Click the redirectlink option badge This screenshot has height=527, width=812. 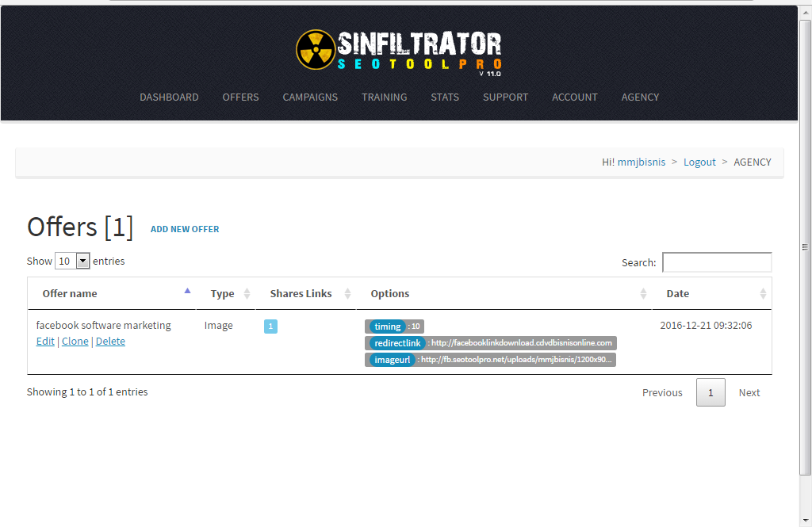click(396, 343)
